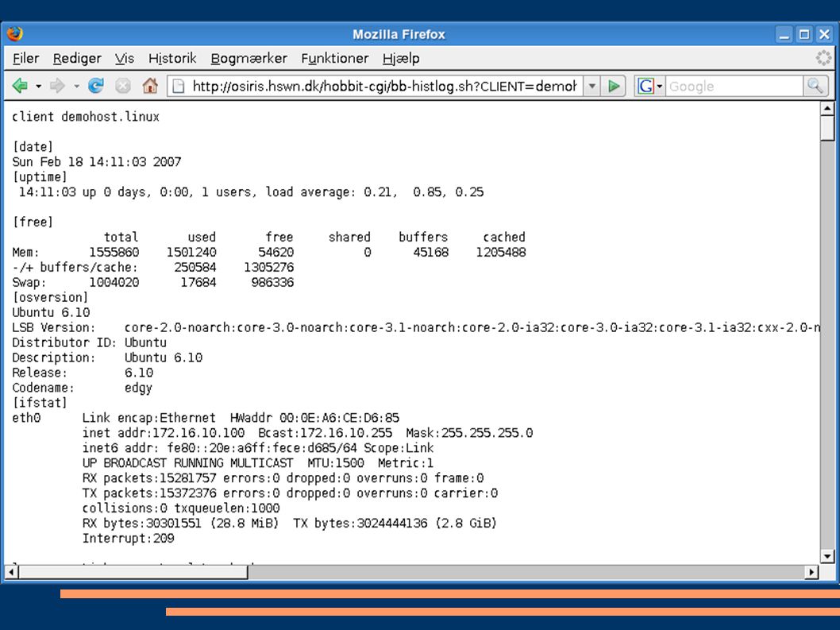Click the horizontal scrollbar right arrow

point(812,572)
